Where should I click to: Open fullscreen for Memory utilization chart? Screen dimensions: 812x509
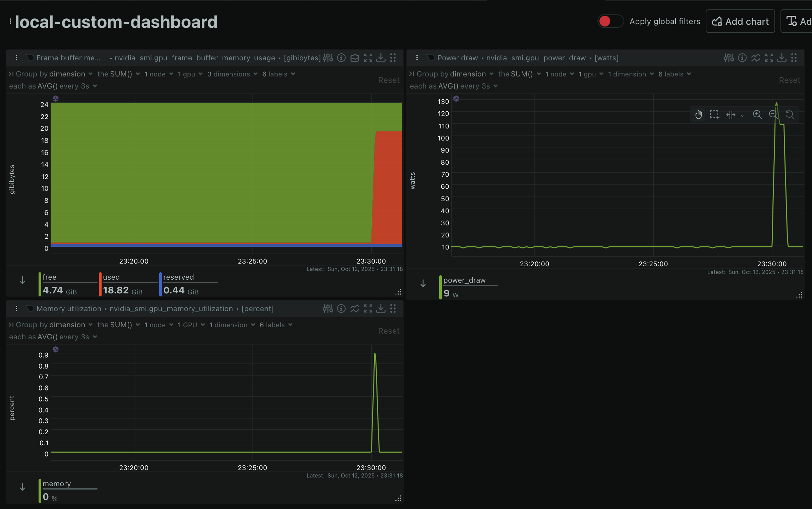tap(368, 309)
